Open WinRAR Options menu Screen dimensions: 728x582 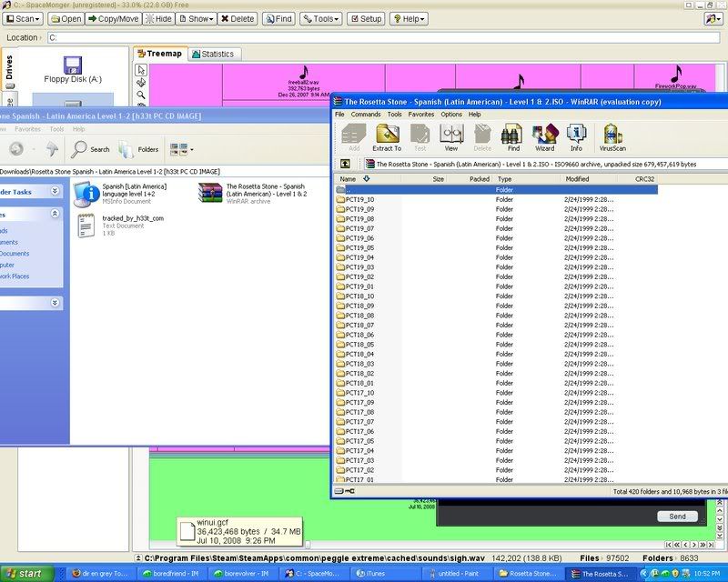click(x=451, y=115)
